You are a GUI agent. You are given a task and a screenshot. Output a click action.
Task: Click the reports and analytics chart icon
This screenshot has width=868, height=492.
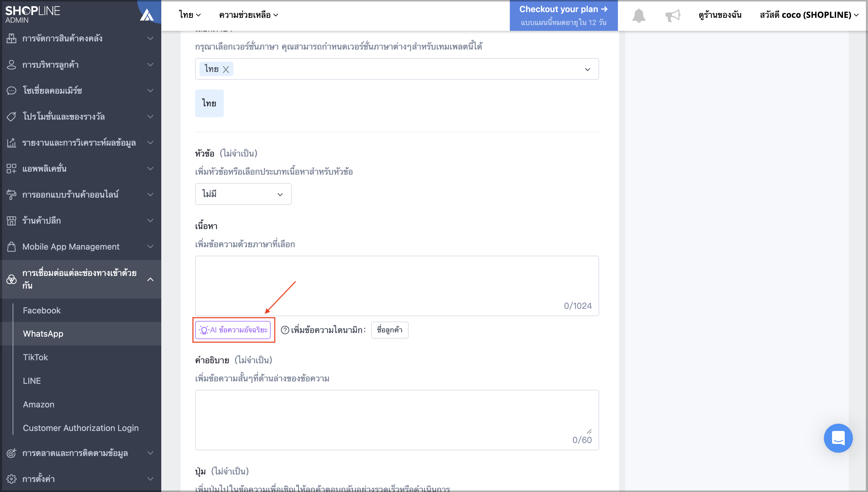(x=11, y=143)
